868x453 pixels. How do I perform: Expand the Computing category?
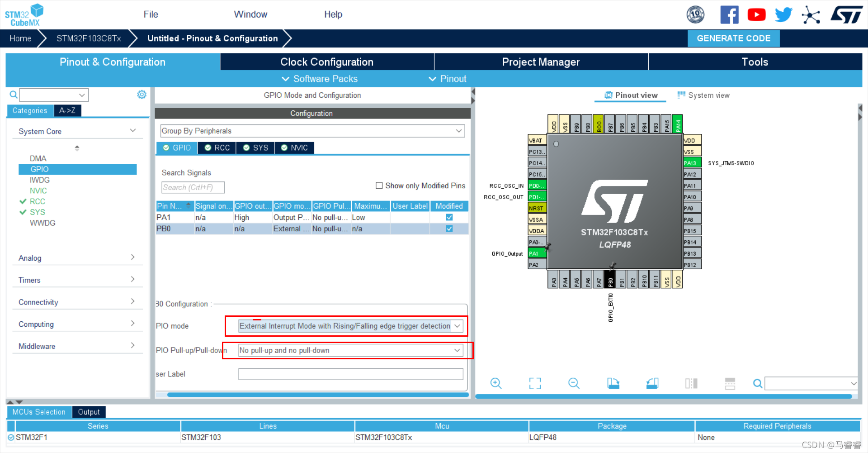click(77, 324)
